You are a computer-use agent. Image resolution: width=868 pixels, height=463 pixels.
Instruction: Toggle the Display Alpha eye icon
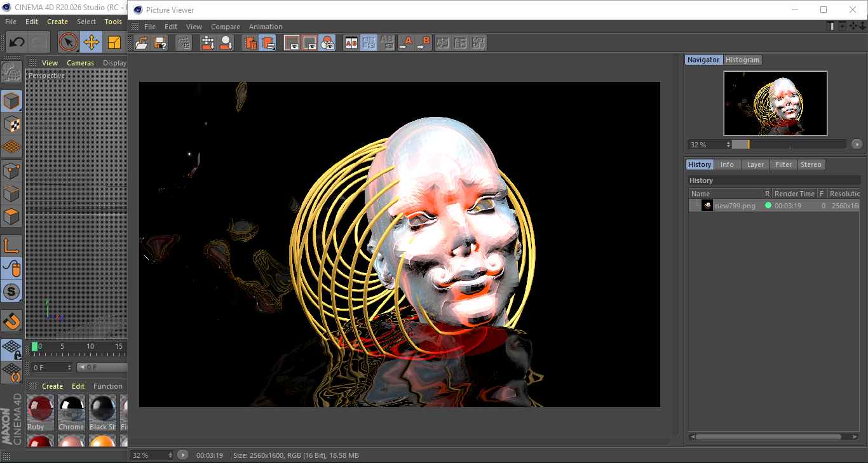click(309, 43)
